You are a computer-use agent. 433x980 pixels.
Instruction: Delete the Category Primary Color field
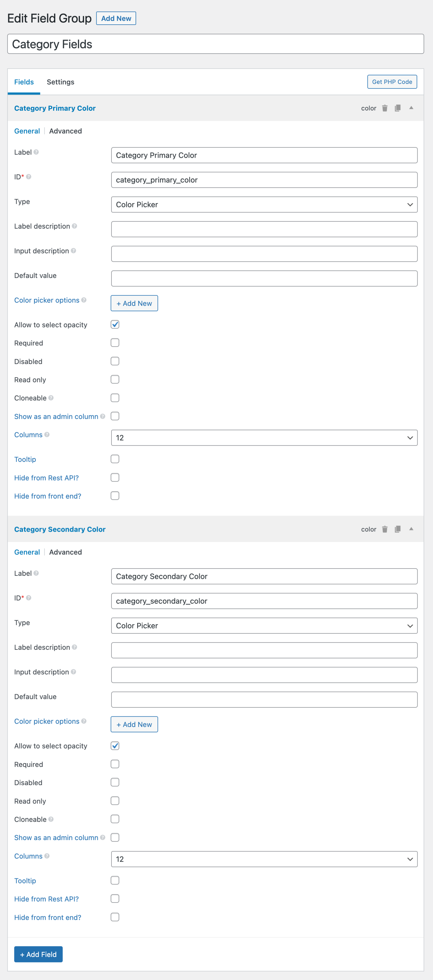[384, 108]
